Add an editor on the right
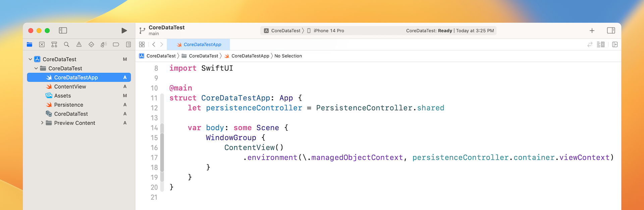This screenshot has width=644, height=210. click(x=615, y=44)
